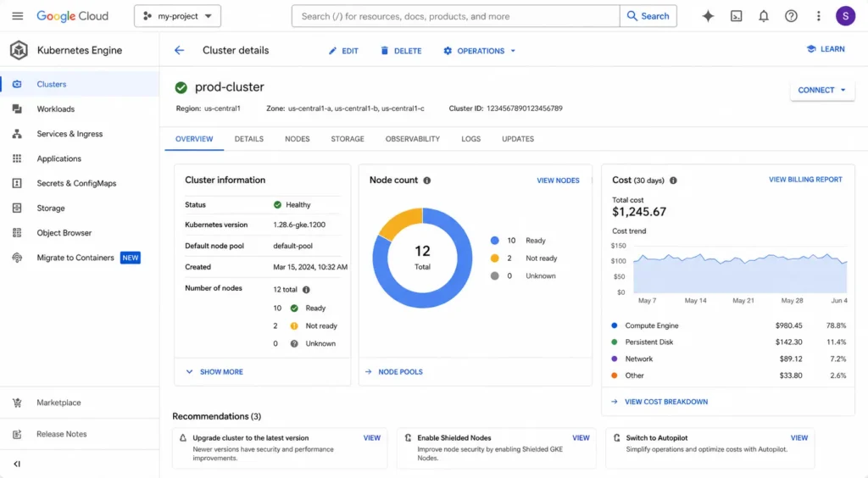Viewport: 868px width, 478px height.
Task: Click the Kubernetes Engine hexagon logo
Action: [x=19, y=50]
